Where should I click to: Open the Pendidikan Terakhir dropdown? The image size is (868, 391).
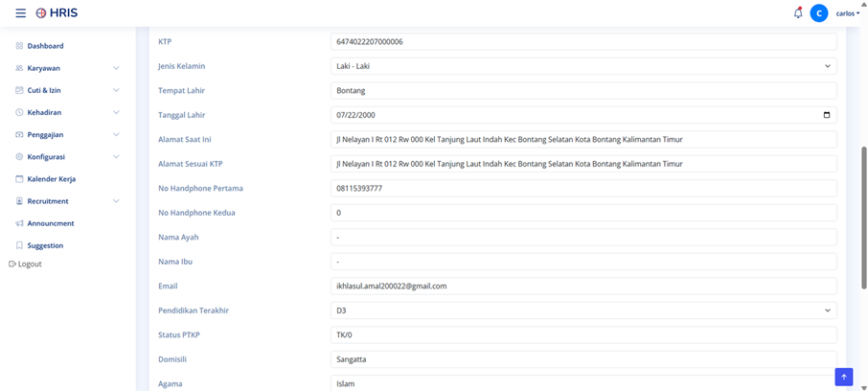(x=583, y=310)
